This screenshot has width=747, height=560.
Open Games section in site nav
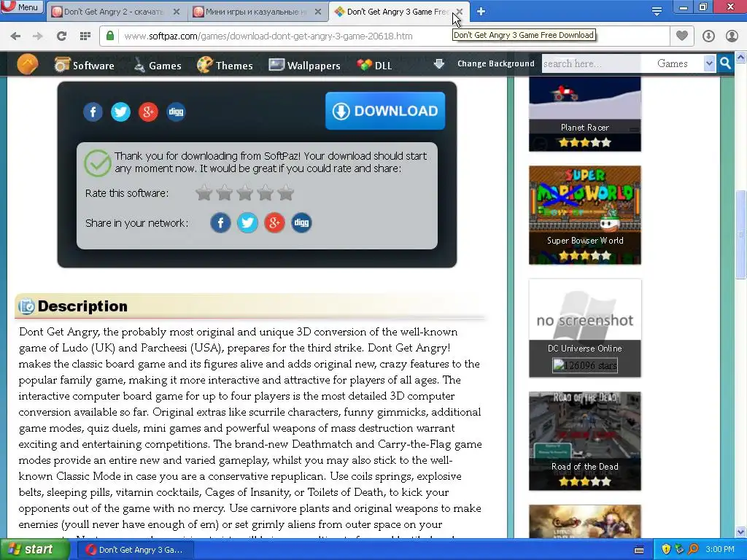click(x=158, y=65)
